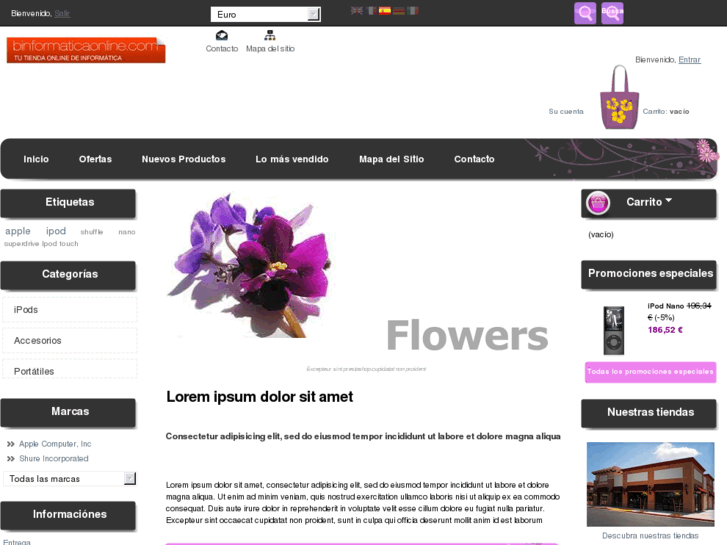Open the Promociones especiales header

(x=649, y=274)
